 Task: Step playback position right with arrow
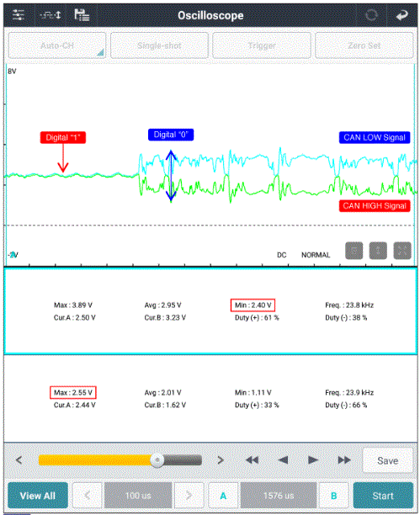(221, 460)
